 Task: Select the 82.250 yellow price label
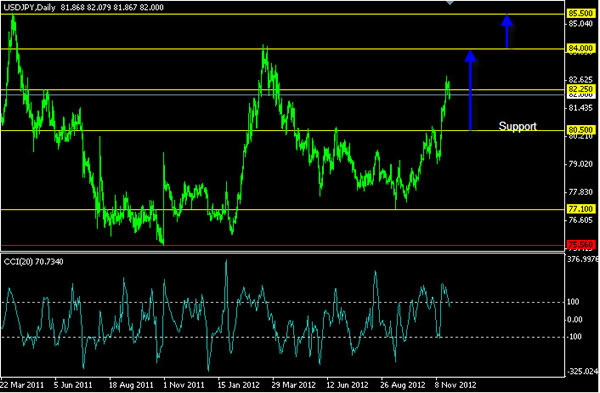pos(580,89)
